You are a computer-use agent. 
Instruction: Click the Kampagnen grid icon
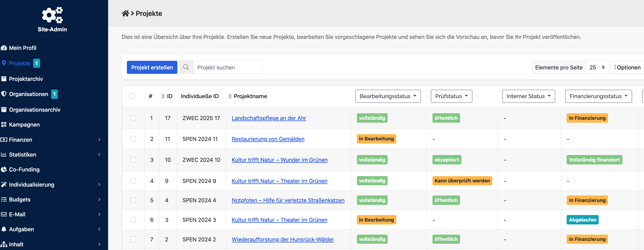[x=4, y=125]
